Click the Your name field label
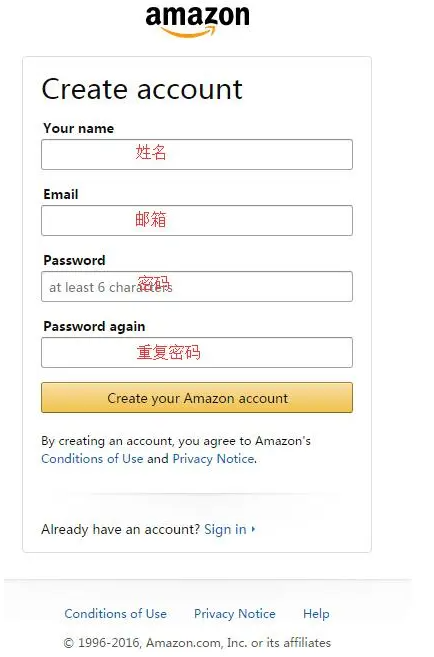Screen dimensions: 434x657 coord(78,128)
